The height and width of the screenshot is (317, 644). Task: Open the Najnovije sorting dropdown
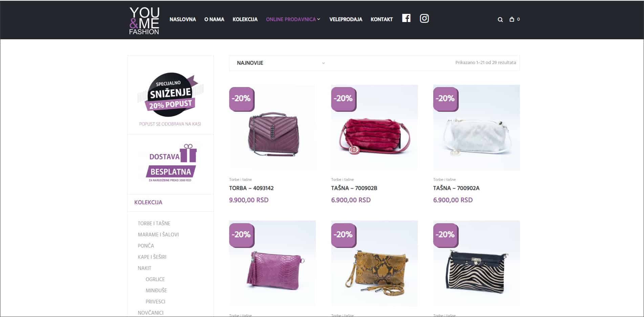tap(281, 63)
